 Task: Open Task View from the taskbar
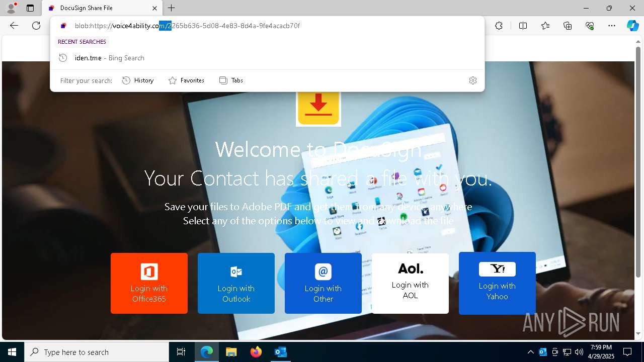[x=181, y=352]
